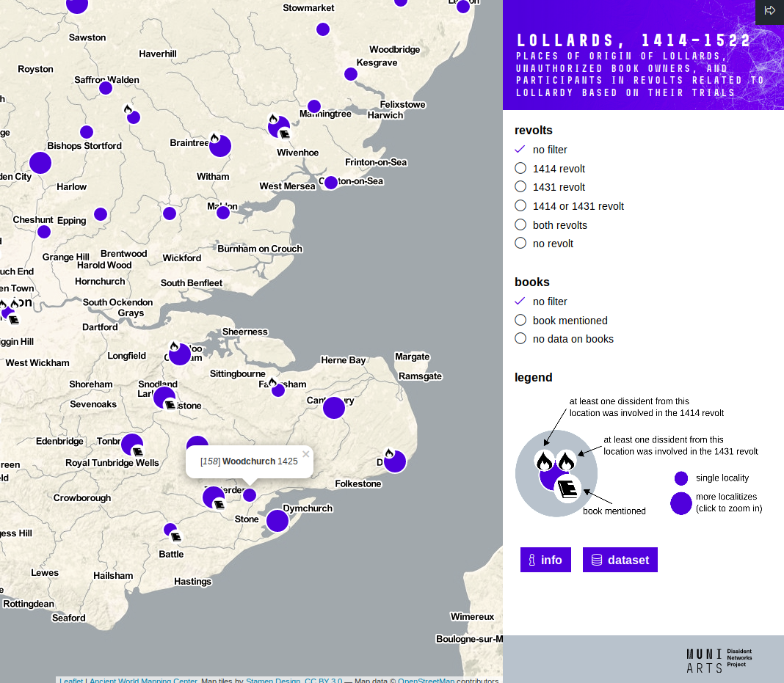Click the book marker at Wivenhoe
This screenshot has height=683, width=784.
pyautogui.click(x=283, y=134)
